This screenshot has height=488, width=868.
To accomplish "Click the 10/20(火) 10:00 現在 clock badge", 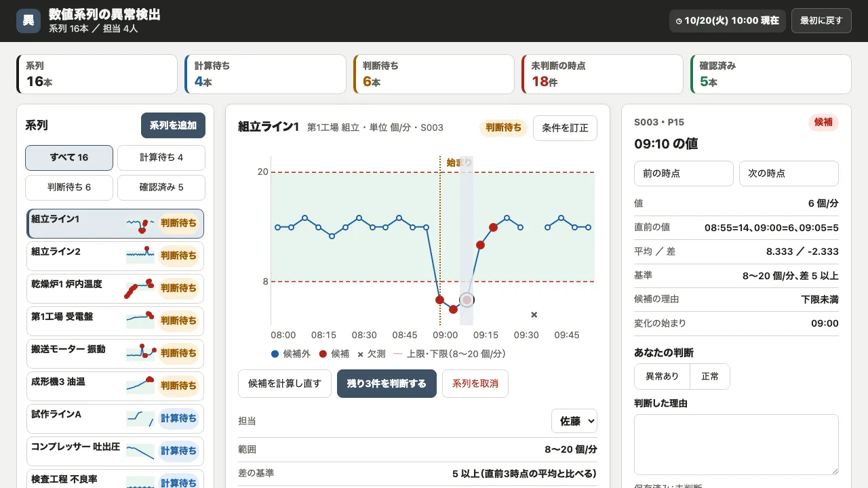I will tap(727, 20).
